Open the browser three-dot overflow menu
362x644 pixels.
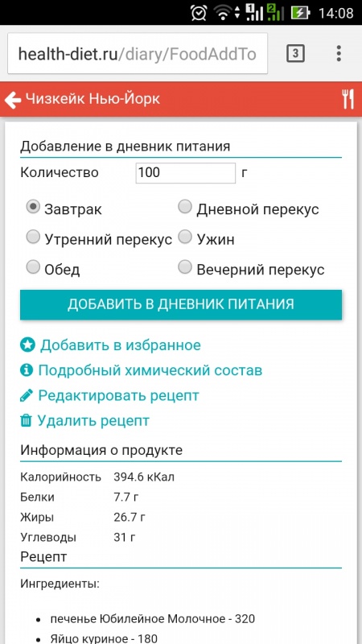tap(338, 53)
